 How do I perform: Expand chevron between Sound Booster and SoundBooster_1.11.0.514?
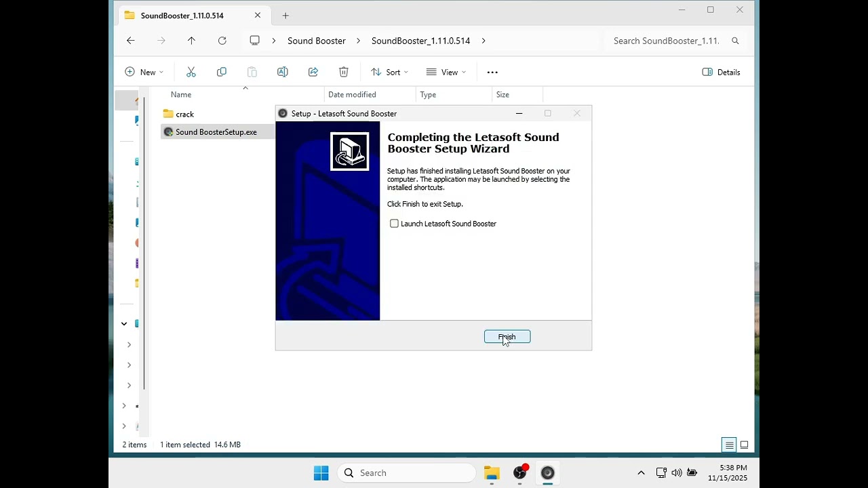click(358, 41)
